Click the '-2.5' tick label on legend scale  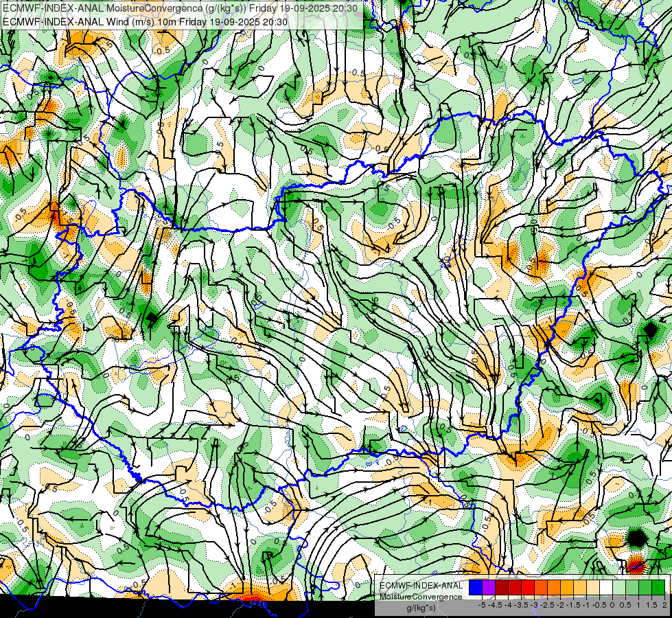[547, 605]
